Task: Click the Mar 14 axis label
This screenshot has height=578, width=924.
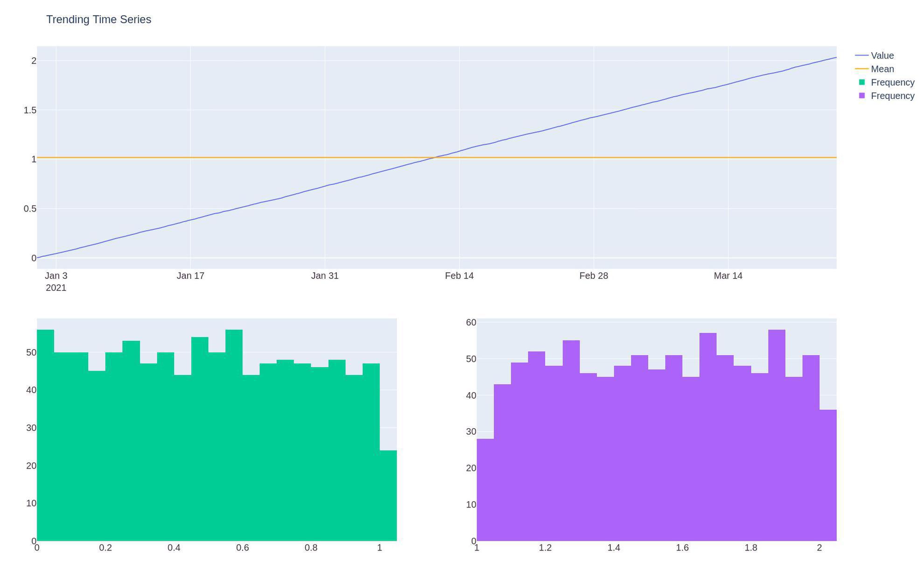Action: [x=728, y=275]
